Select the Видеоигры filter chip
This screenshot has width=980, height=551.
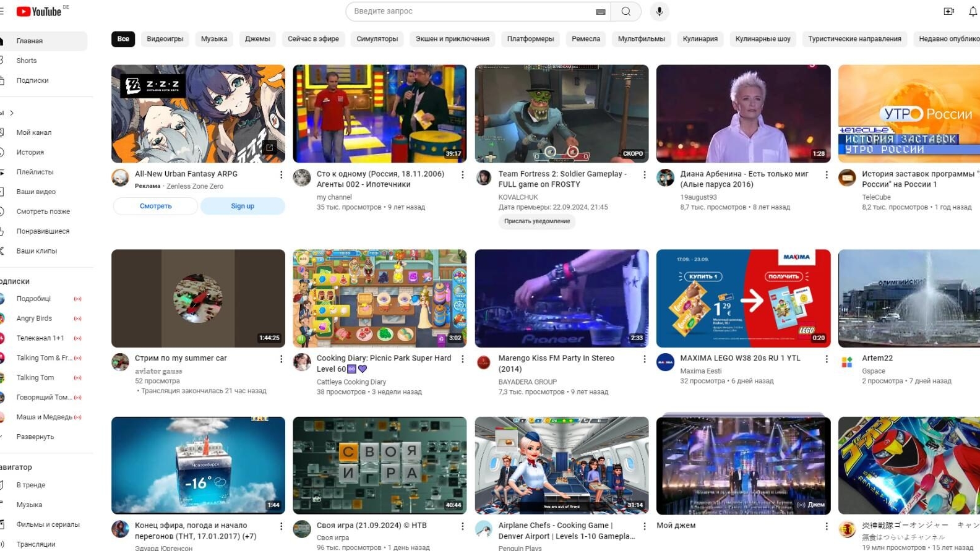point(165,39)
